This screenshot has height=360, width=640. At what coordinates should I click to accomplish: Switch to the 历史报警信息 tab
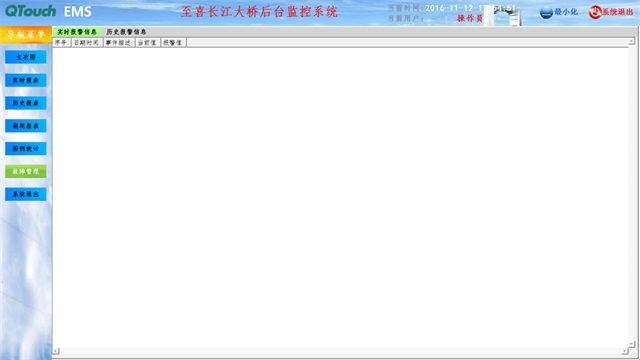tap(126, 32)
